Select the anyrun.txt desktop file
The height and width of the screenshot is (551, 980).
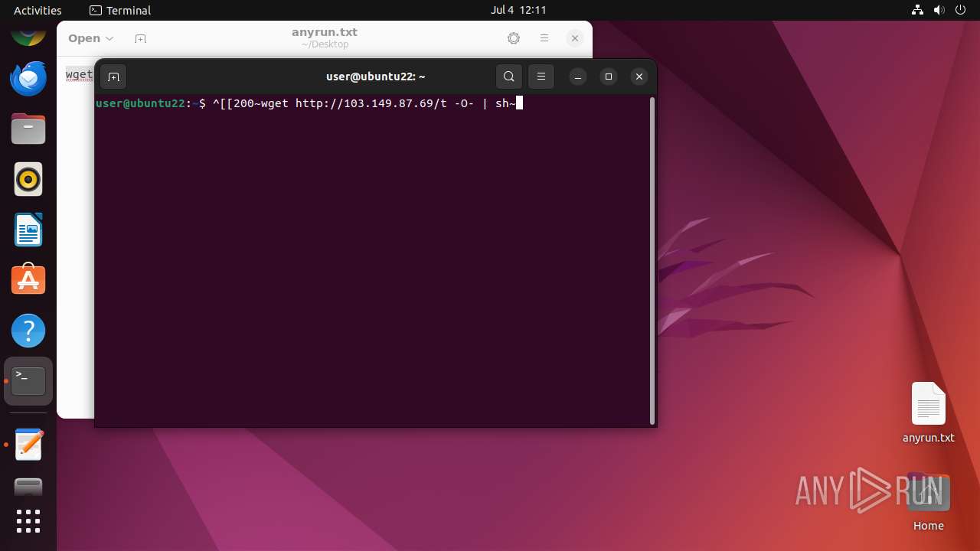pyautogui.click(x=929, y=412)
